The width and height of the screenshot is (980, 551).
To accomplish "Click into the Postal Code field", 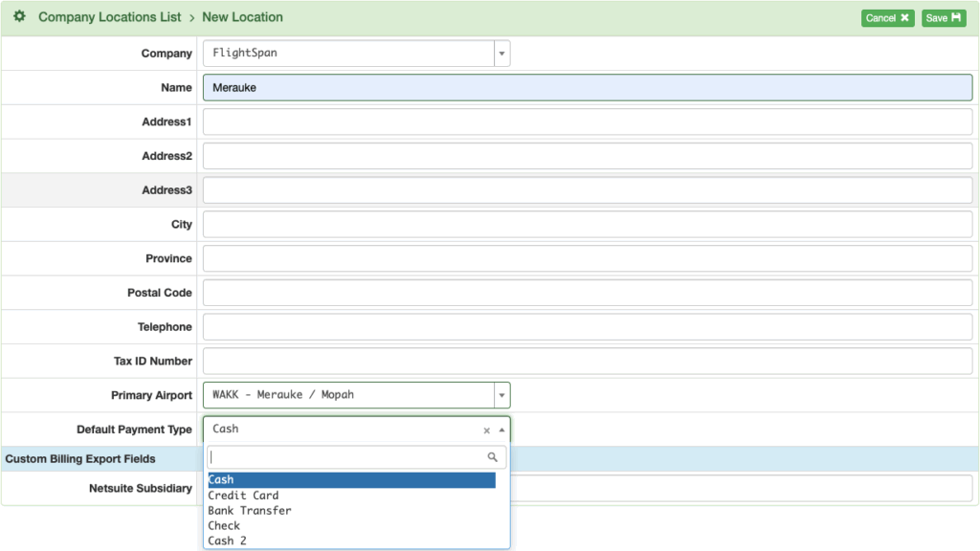I will (x=588, y=293).
